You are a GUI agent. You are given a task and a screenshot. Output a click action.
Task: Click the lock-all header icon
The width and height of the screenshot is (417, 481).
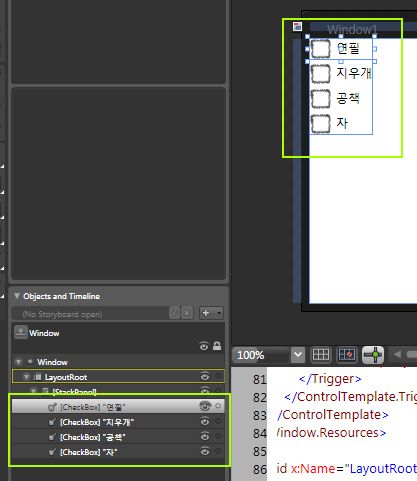(x=217, y=346)
